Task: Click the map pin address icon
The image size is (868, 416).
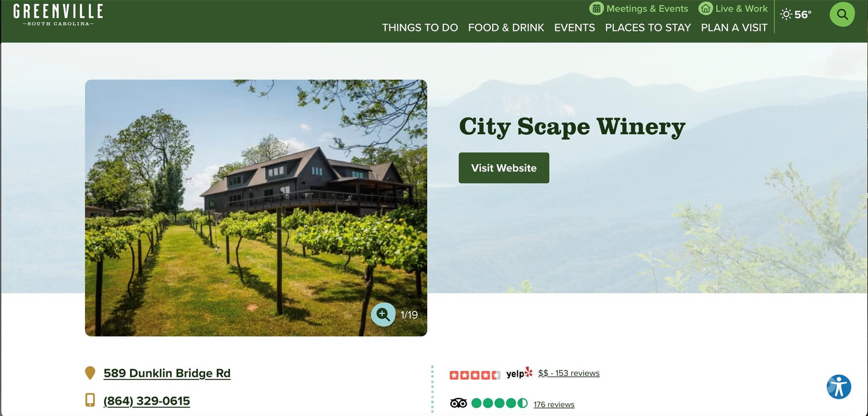Action: (x=90, y=373)
